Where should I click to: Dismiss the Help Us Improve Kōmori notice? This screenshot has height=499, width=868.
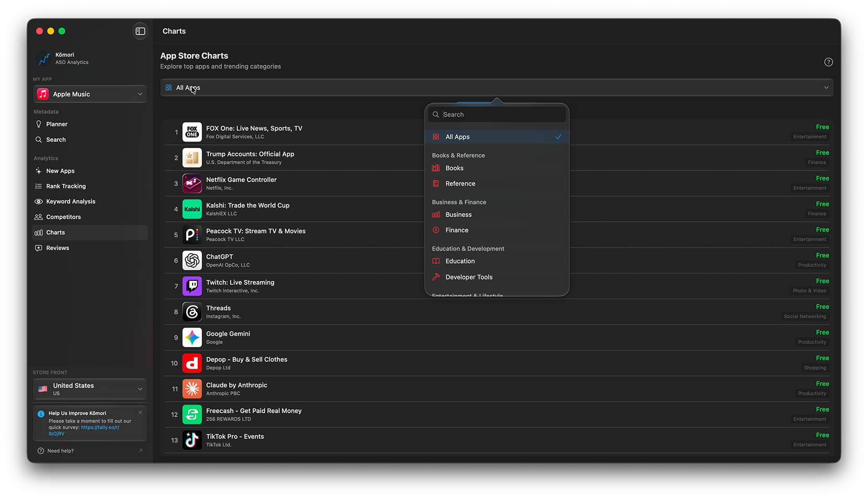point(140,413)
